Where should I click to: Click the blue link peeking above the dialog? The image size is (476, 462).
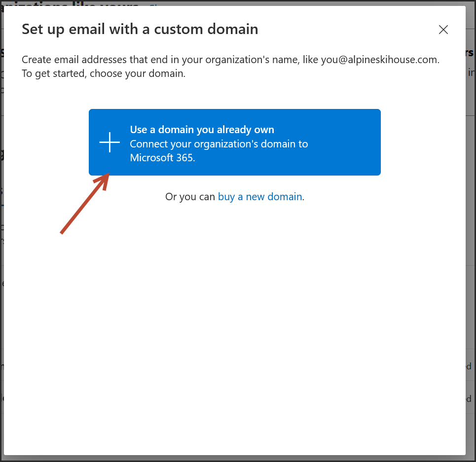tap(153, 4)
